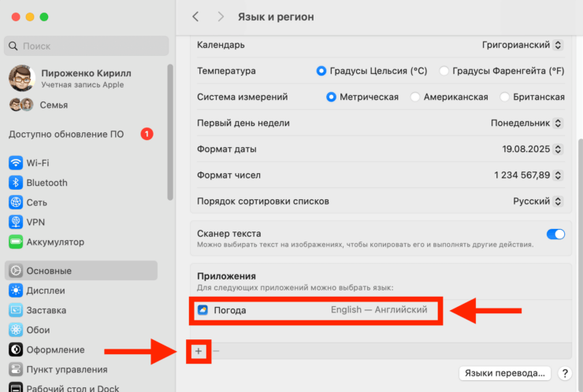Open Bluetooth settings icon
This screenshot has height=392, width=583.
pyautogui.click(x=16, y=183)
